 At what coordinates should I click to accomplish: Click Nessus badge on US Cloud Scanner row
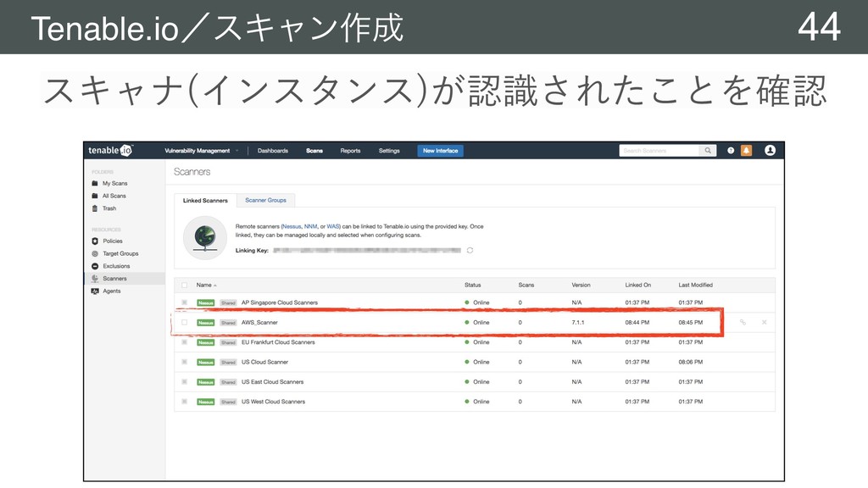pyautogui.click(x=206, y=363)
